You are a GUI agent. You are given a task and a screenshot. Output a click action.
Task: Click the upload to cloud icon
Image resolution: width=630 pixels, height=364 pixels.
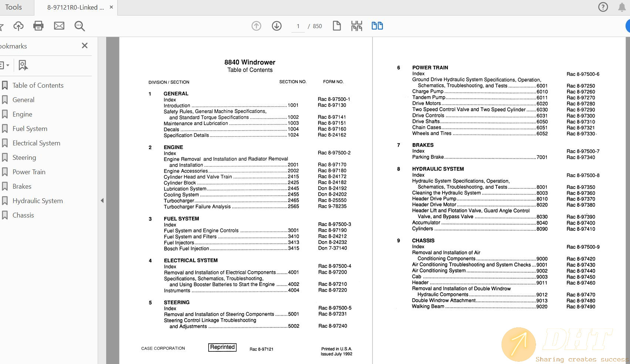[x=18, y=26]
